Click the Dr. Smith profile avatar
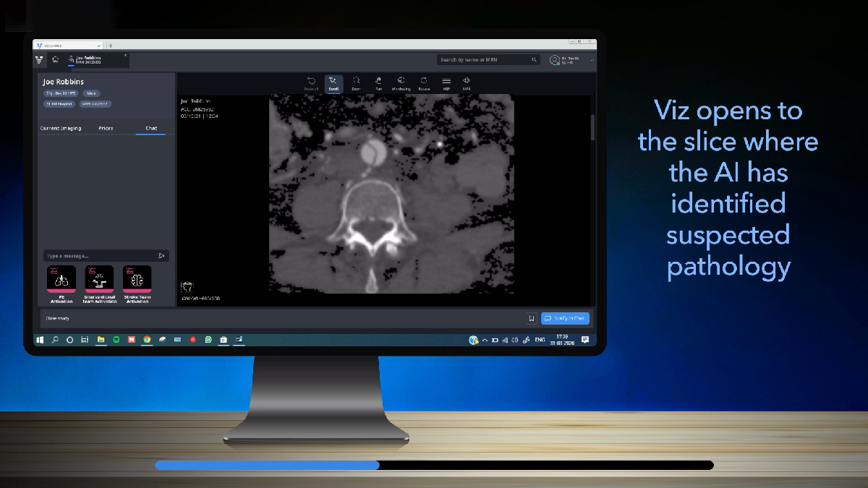The height and width of the screenshot is (488, 868). 555,60
